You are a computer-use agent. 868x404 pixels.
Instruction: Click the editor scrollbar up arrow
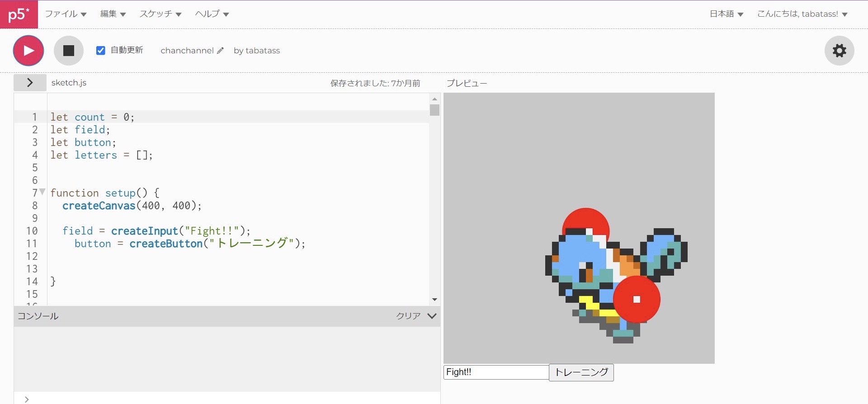pos(434,99)
